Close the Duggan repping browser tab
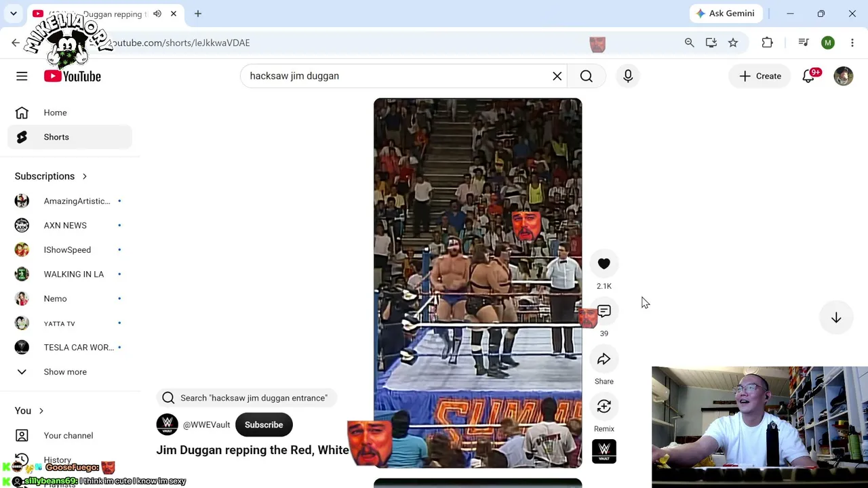868x488 pixels. [174, 14]
